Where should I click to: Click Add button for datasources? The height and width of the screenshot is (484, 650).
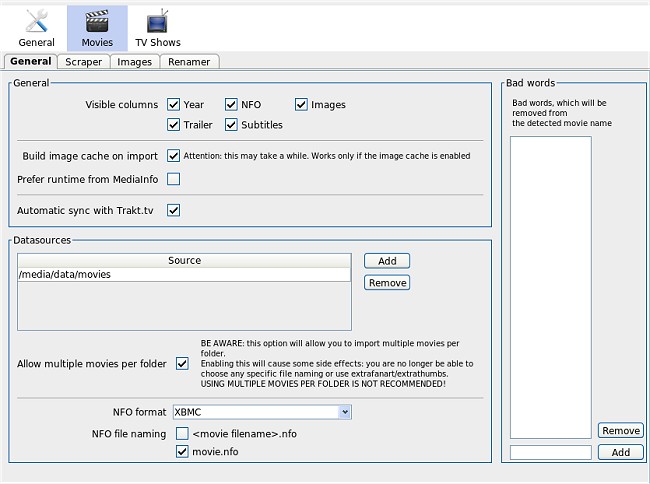(x=387, y=261)
